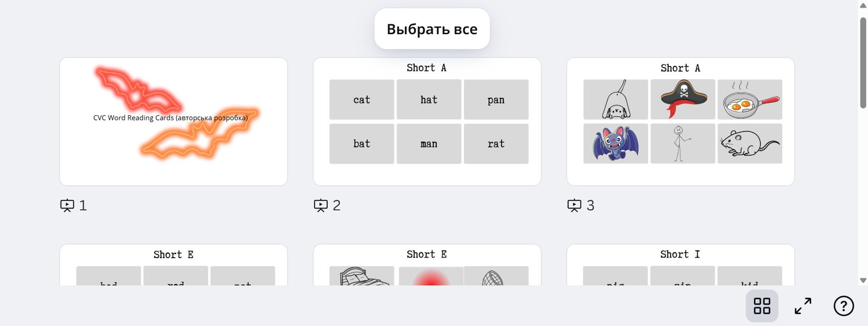Click the pirate hat picture card

point(683,99)
